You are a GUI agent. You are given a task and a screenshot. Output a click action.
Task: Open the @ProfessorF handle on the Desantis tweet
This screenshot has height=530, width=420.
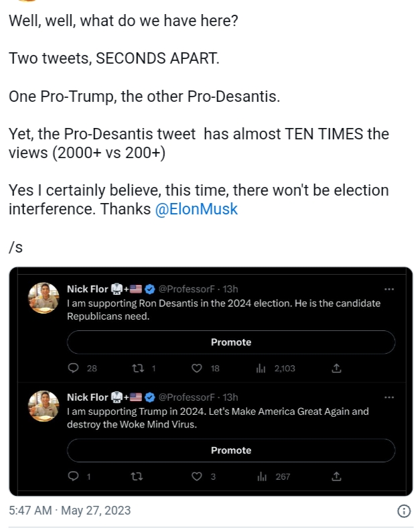[x=186, y=289]
